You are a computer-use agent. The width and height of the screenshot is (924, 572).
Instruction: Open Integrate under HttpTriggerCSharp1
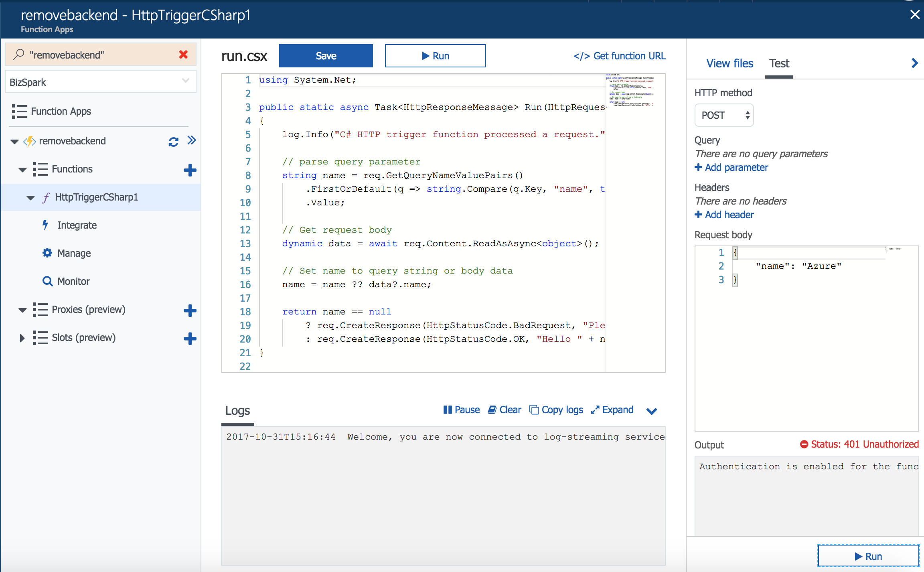pos(77,225)
